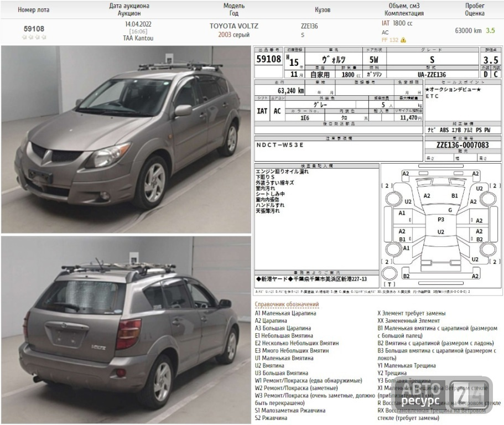
Task: Click the IAT 1800 cc engine text
Action: [397, 23]
